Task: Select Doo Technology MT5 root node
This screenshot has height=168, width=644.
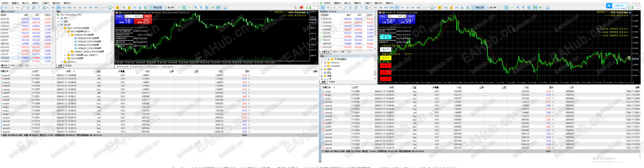Action: tap(69, 15)
